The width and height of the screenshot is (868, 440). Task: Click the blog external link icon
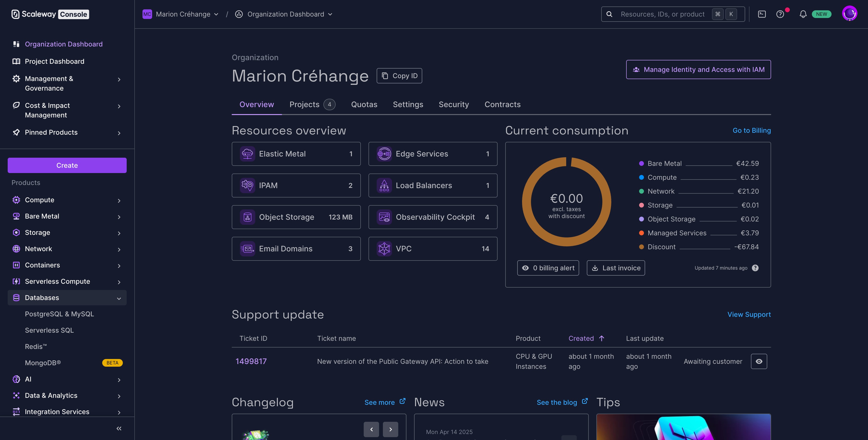(x=585, y=401)
